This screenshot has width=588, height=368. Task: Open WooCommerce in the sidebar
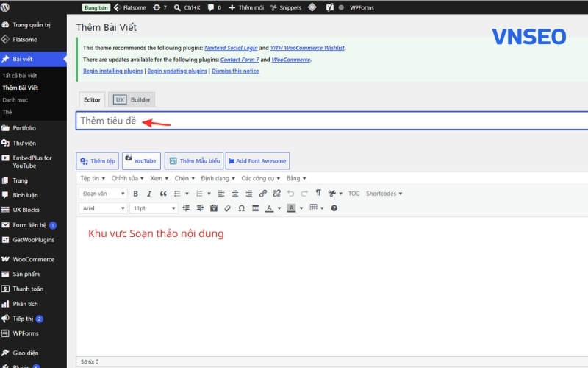[x=33, y=259]
